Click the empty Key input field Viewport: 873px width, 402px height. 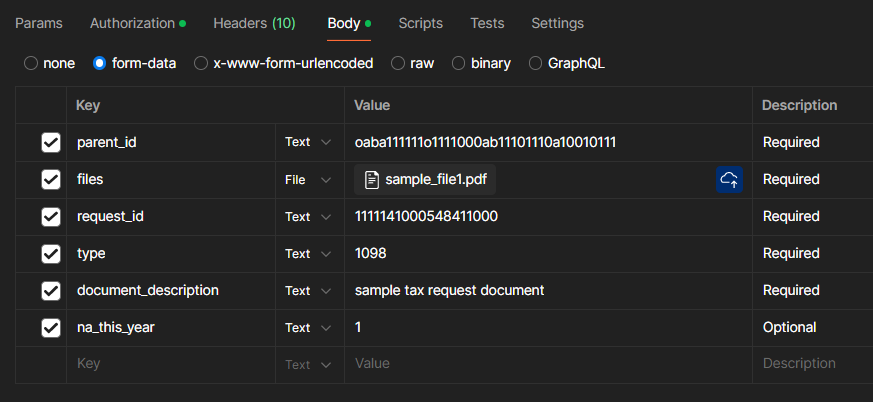click(x=171, y=364)
